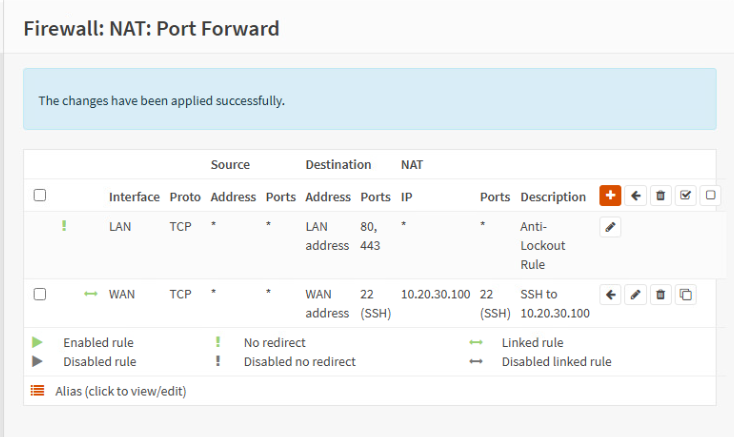Click the header move selected rules arrow
This screenshot has width=734, height=437.
(x=635, y=196)
